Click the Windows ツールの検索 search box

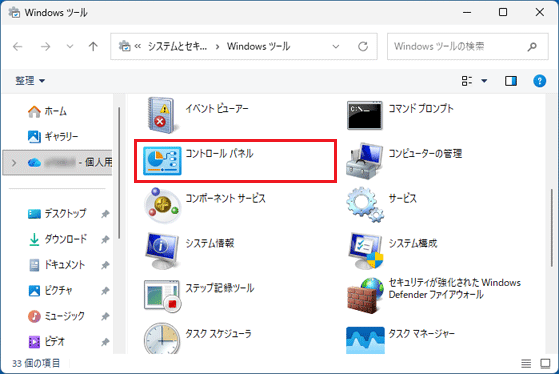[x=468, y=46]
